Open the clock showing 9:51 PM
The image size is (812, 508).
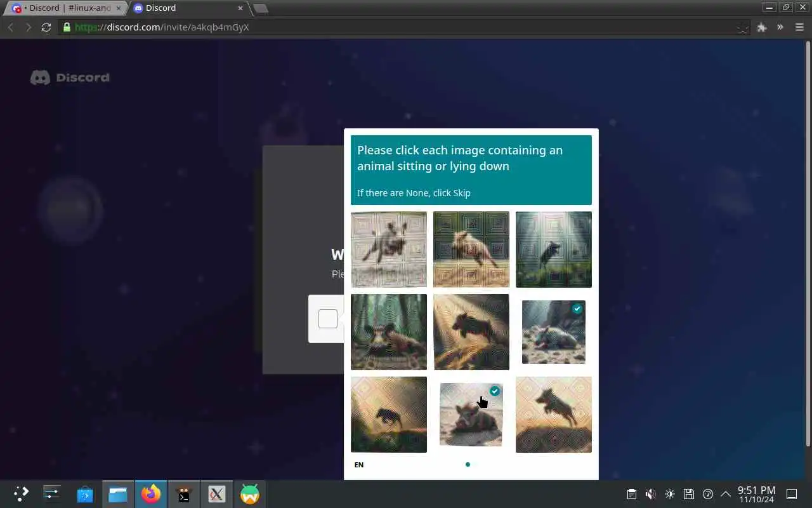click(756, 494)
